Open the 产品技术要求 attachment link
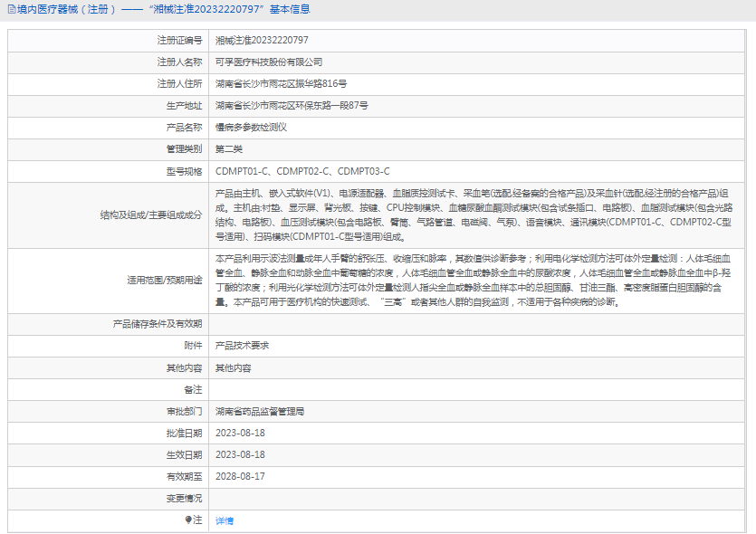 pos(242,346)
